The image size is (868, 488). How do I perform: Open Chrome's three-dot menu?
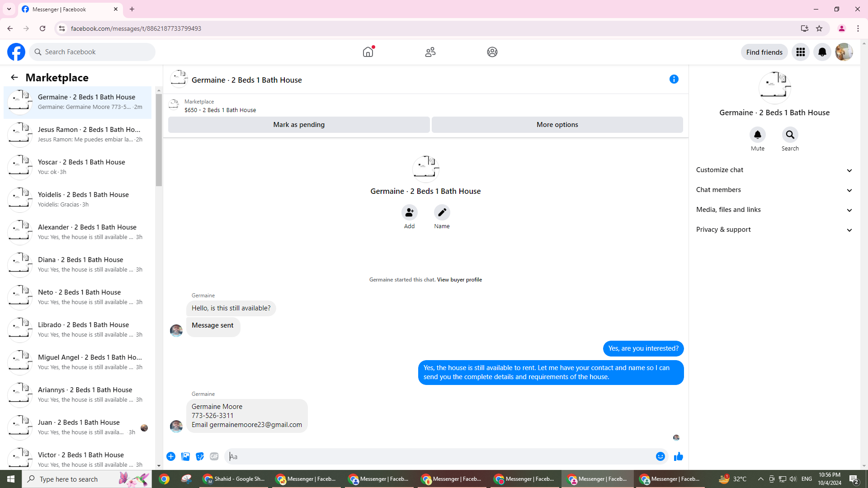click(x=858, y=28)
